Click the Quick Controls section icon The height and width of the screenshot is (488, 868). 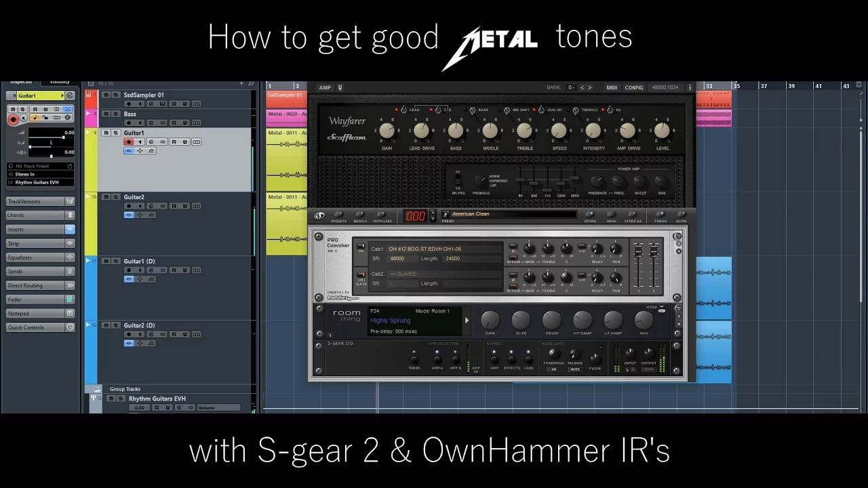click(70, 327)
